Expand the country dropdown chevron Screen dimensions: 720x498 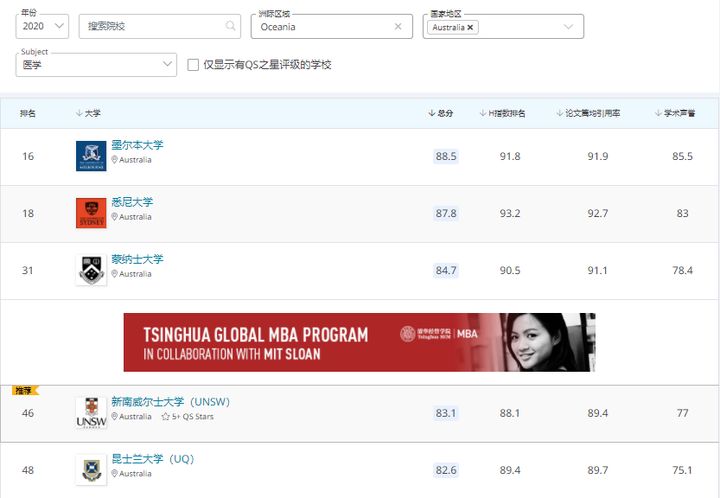point(568,27)
